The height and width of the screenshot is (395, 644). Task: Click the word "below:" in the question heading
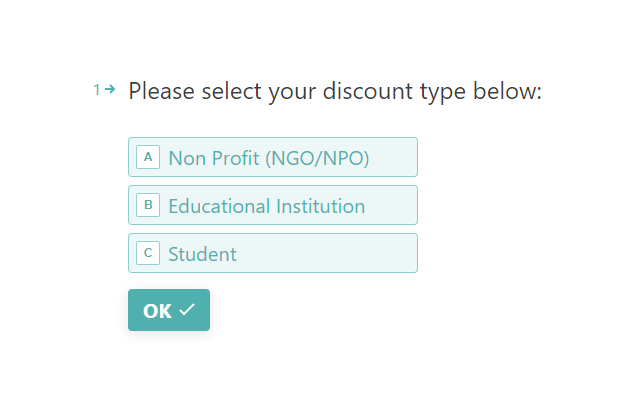click(x=507, y=91)
